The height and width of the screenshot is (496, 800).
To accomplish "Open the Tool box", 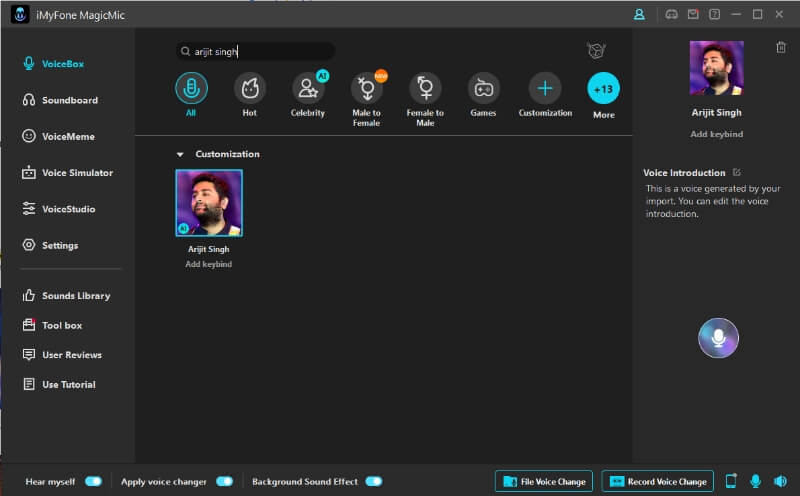I will point(52,325).
